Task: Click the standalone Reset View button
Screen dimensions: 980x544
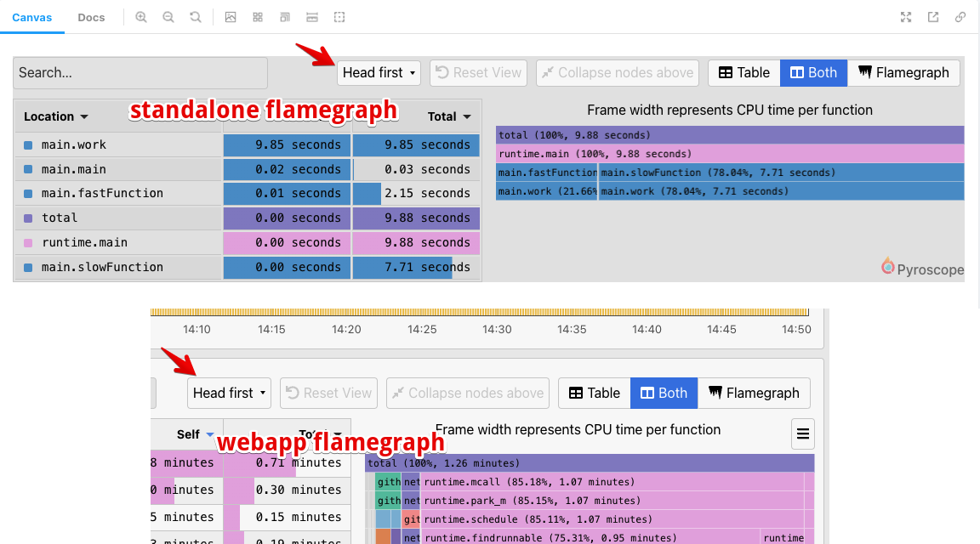Action: [479, 73]
